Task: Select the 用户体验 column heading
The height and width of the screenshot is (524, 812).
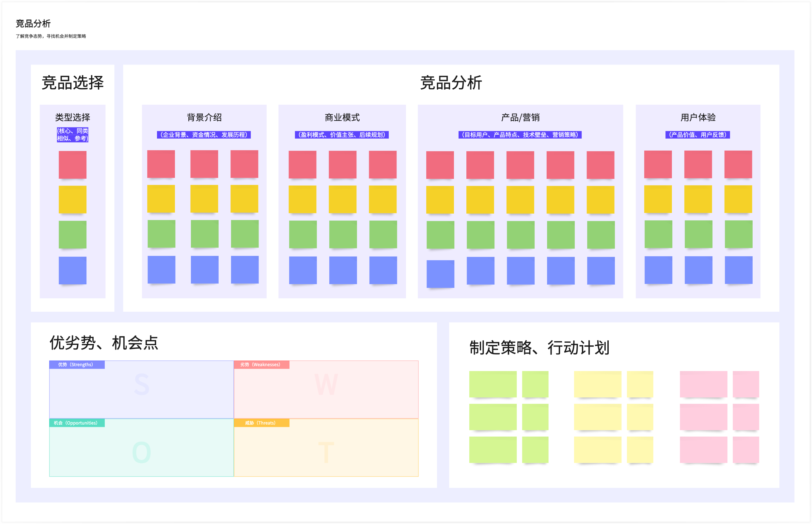Action: tap(698, 117)
